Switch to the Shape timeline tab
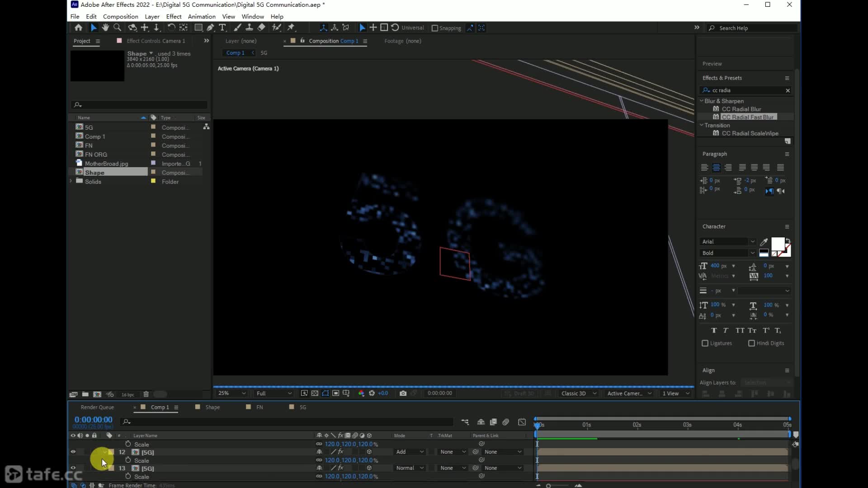868x488 pixels. (212, 407)
